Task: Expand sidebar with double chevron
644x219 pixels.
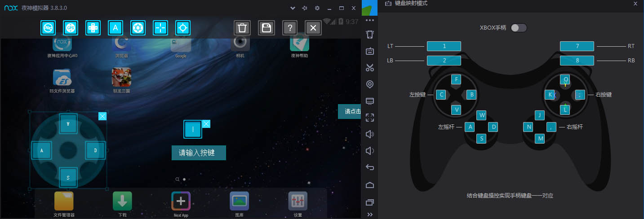Action: coord(370,215)
